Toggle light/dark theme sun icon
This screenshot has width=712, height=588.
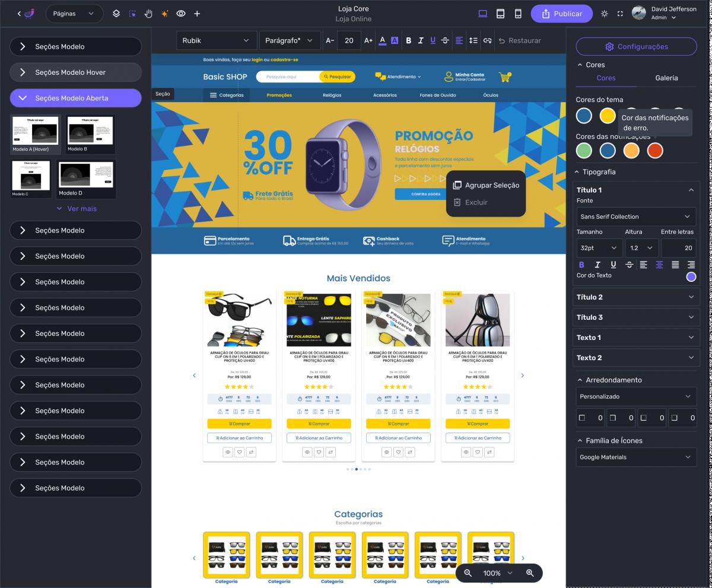point(604,14)
